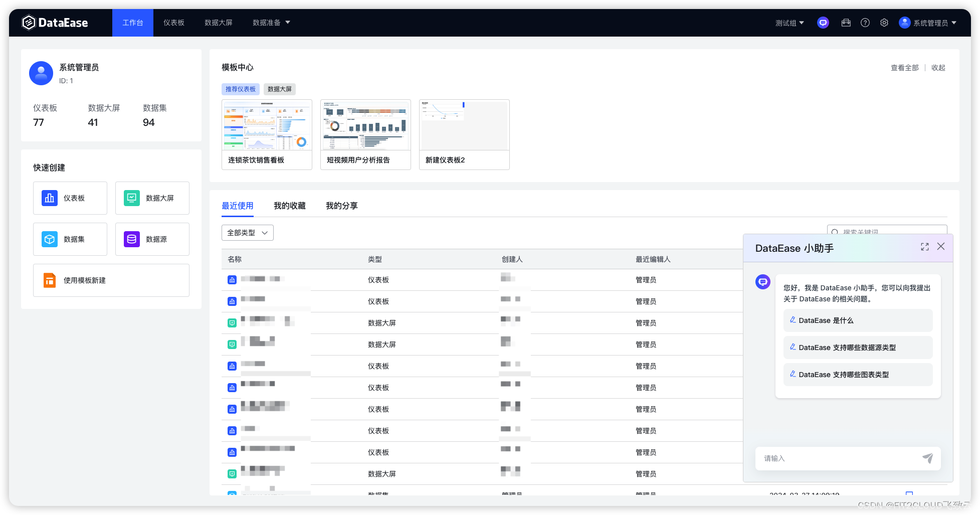Click the 使用模板新建 template icon

click(x=49, y=280)
